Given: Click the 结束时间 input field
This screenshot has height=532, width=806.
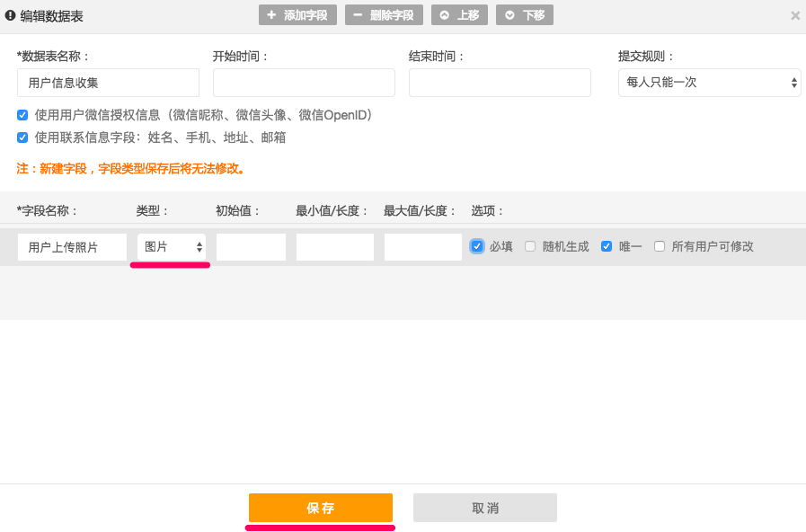Looking at the screenshot, I should (x=500, y=83).
